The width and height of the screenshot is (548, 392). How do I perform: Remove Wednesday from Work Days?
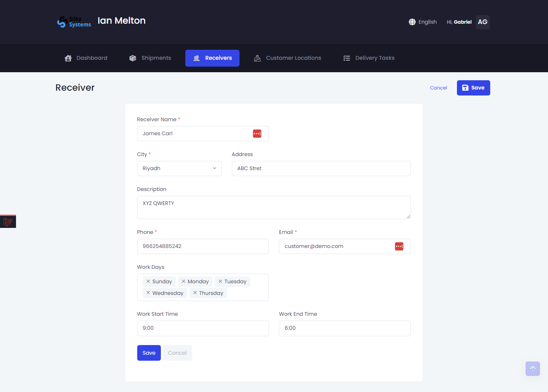[x=148, y=293]
